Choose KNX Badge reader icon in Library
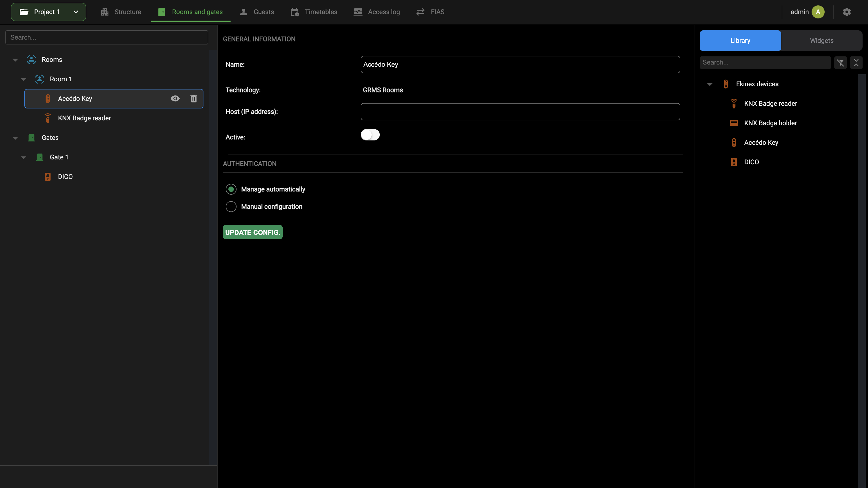The image size is (868, 488). tap(734, 103)
